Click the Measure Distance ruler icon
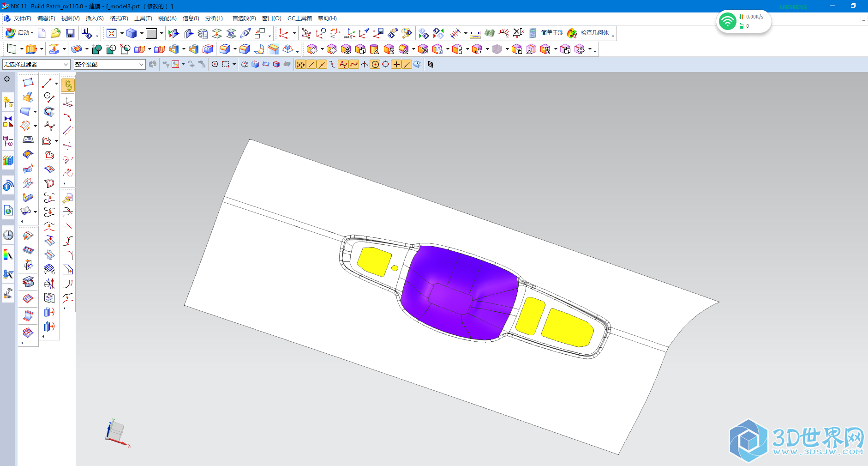 475,34
